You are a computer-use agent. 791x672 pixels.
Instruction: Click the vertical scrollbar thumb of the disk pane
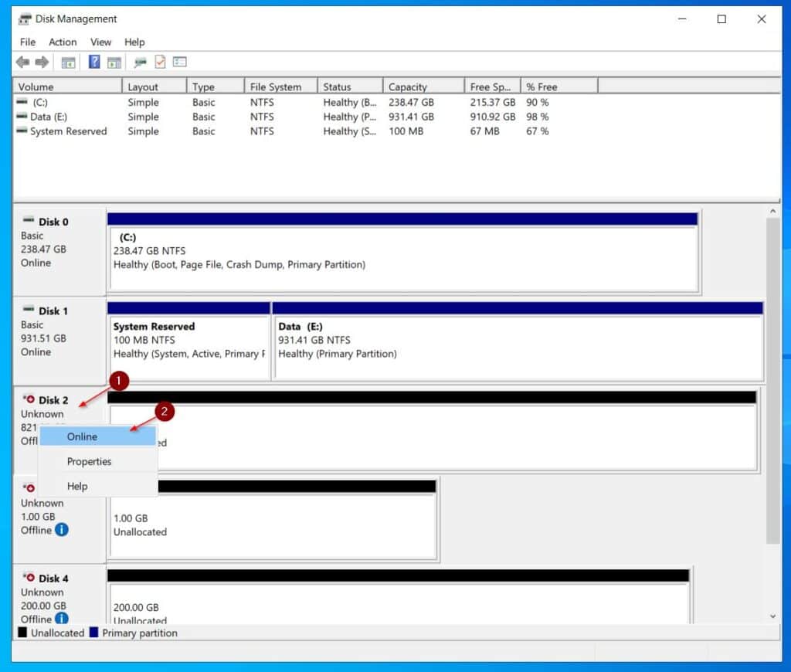772,381
